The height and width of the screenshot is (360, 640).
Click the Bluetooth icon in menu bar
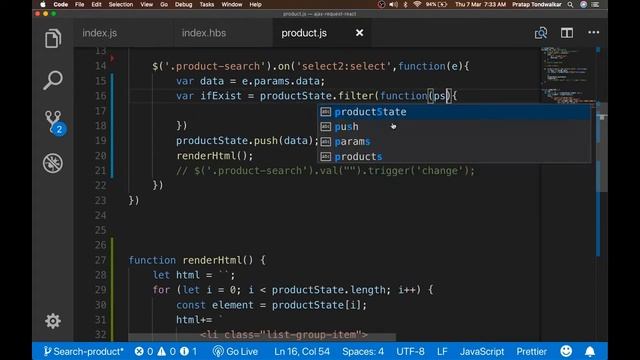(405, 4)
